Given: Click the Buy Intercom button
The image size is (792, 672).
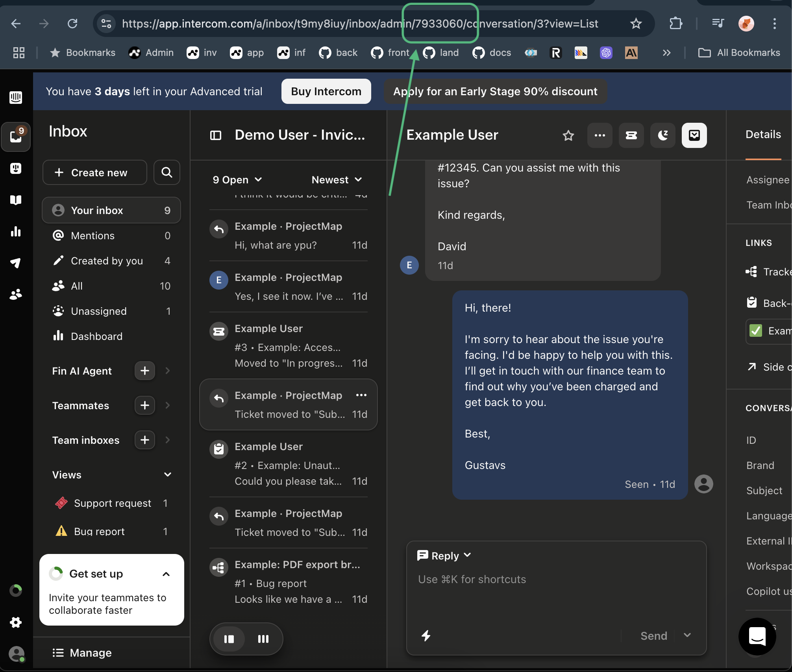Looking at the screenshot, I should (326, 91).
